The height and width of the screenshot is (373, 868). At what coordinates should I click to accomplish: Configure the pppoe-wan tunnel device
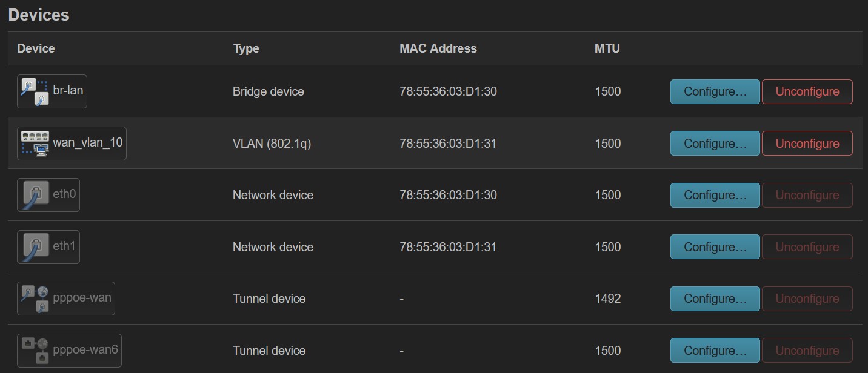click(715, 299)
